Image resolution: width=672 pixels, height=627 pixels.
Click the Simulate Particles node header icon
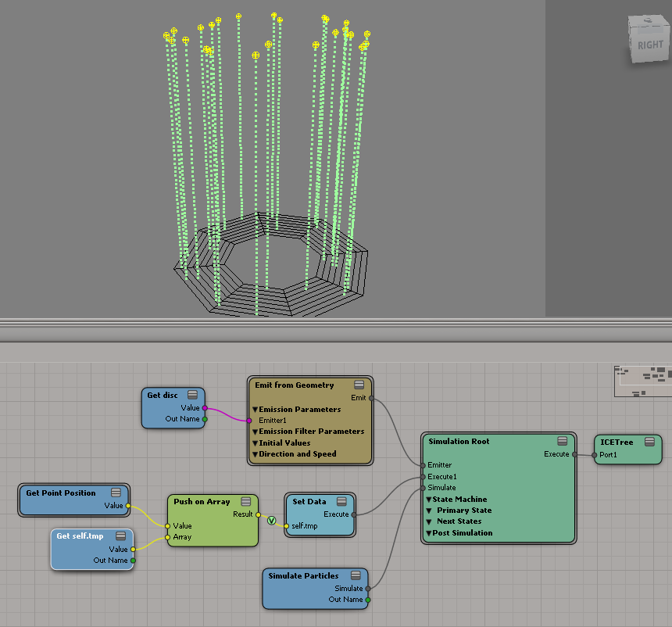tap(356, 576)
